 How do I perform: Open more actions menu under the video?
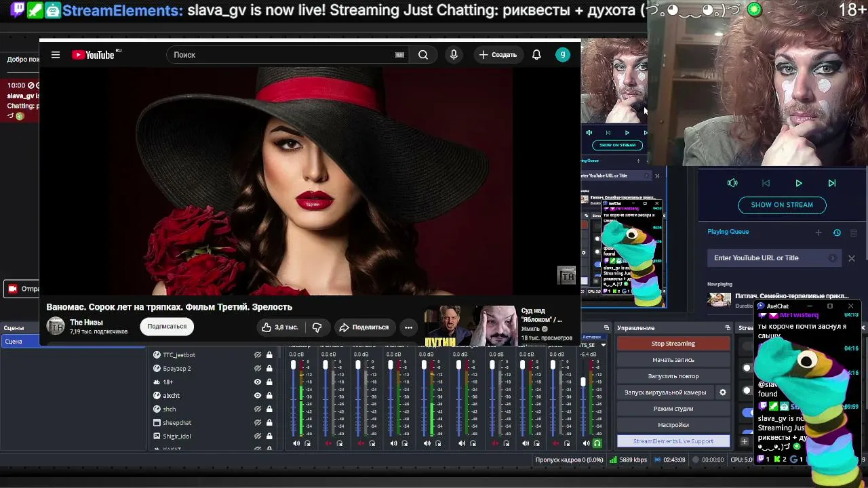point(408,327)
